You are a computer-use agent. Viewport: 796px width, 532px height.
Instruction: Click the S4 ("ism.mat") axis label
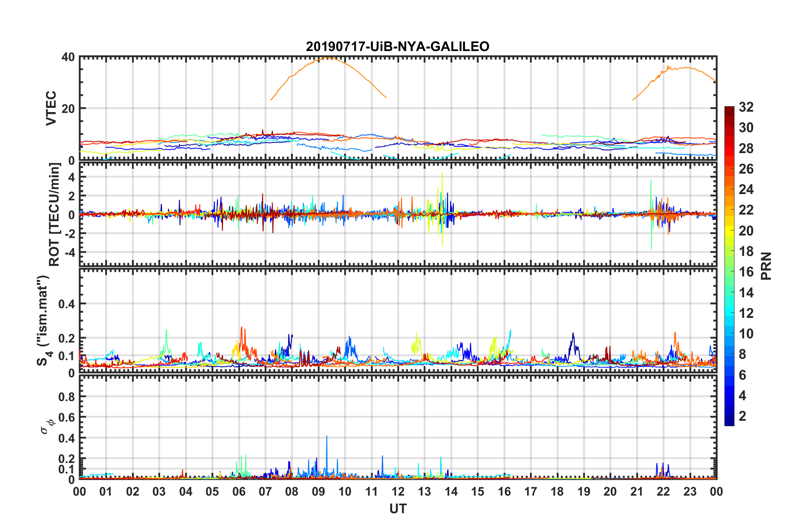click(x=44, y=320)
